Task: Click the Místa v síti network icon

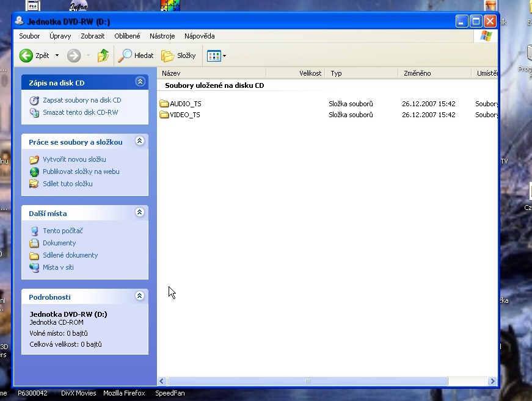Action: 34,267
